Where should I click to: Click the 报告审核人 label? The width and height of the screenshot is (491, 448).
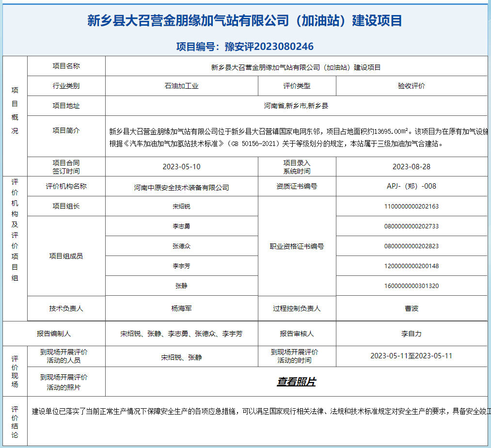(x=297, y=334)
